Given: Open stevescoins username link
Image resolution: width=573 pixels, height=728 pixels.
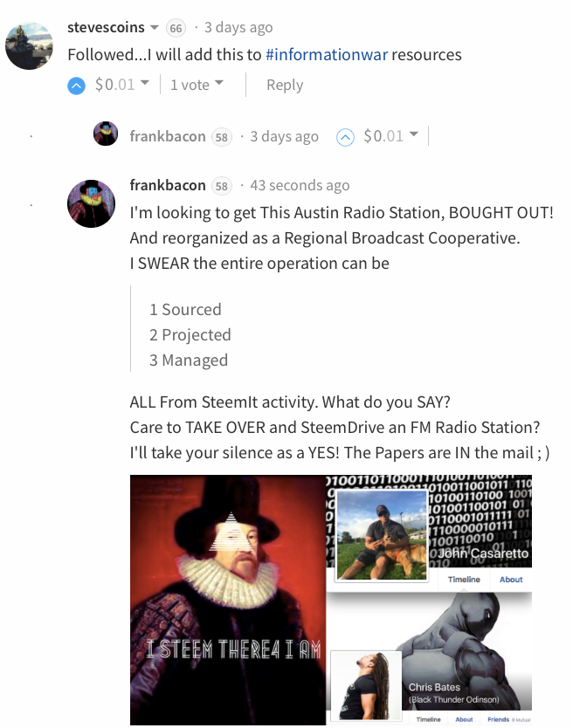Looking at the screenshot, I should pos(106,27).
